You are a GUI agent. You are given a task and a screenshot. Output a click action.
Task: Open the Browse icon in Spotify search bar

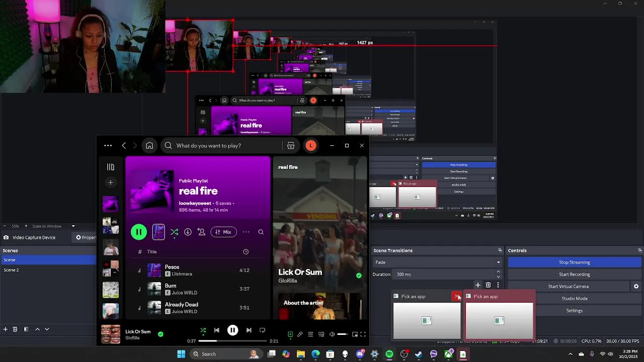[x=291, y=145]
